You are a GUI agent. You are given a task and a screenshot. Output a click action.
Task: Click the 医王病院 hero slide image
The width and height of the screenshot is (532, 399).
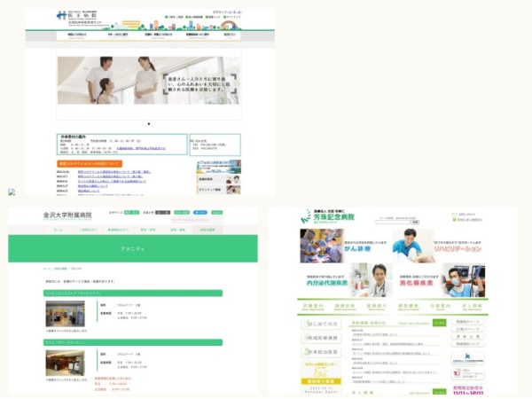(149, 81)
